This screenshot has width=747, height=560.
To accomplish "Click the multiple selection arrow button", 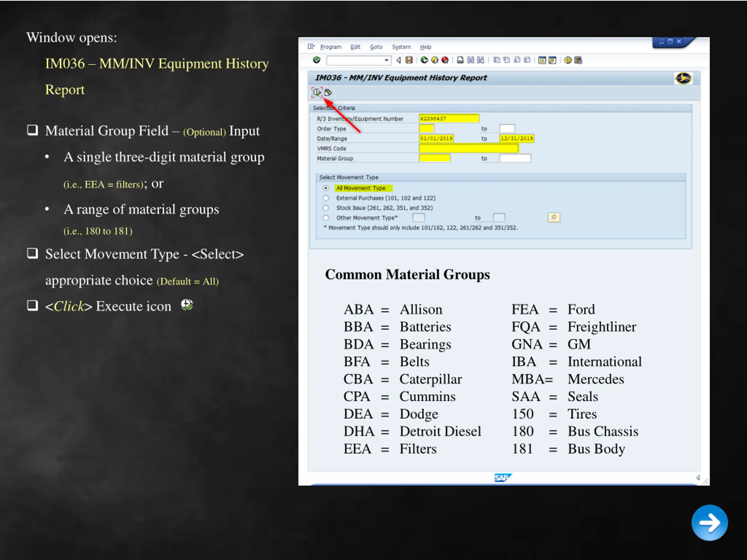I will point(554,217).
